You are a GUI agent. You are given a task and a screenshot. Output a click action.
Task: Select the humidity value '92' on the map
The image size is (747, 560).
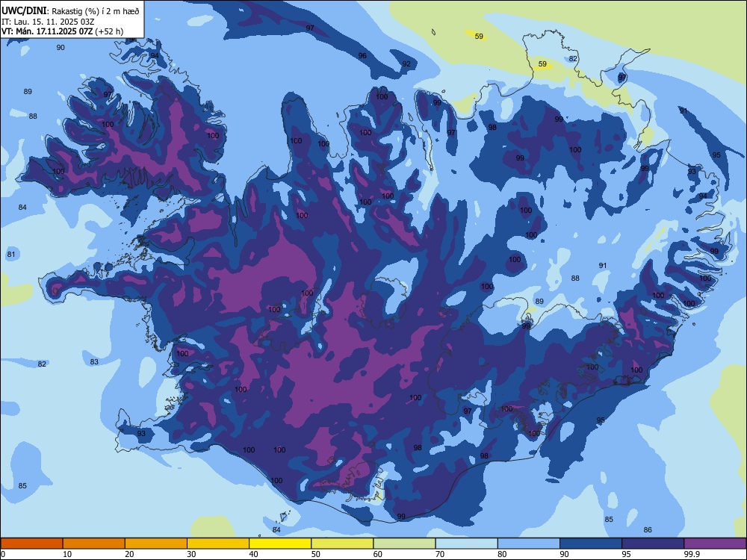coord(406,63)
